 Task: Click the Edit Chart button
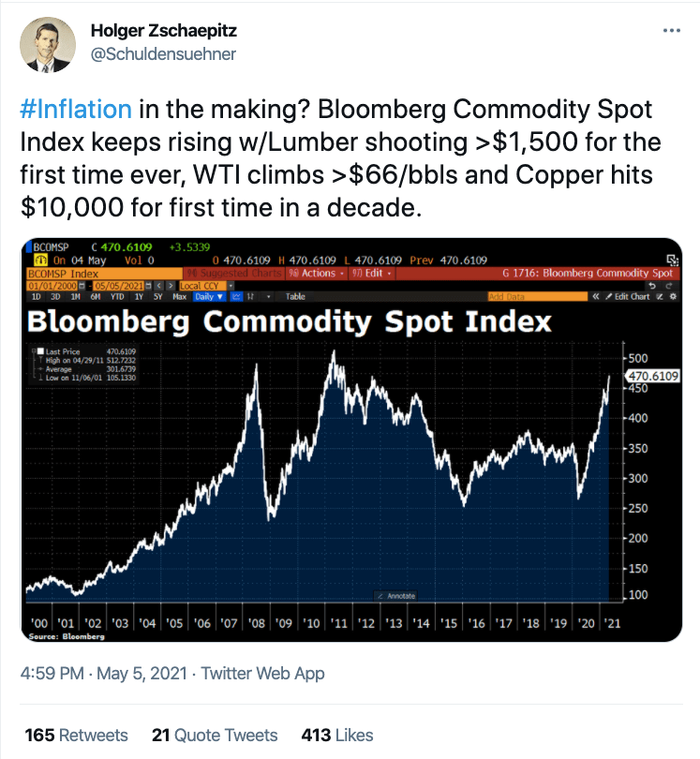(628, 296)
